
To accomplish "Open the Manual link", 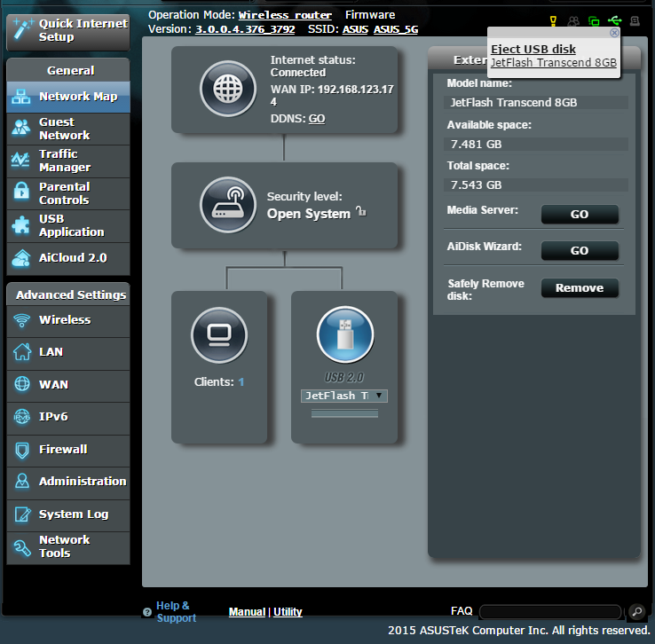I will (247, 612).
